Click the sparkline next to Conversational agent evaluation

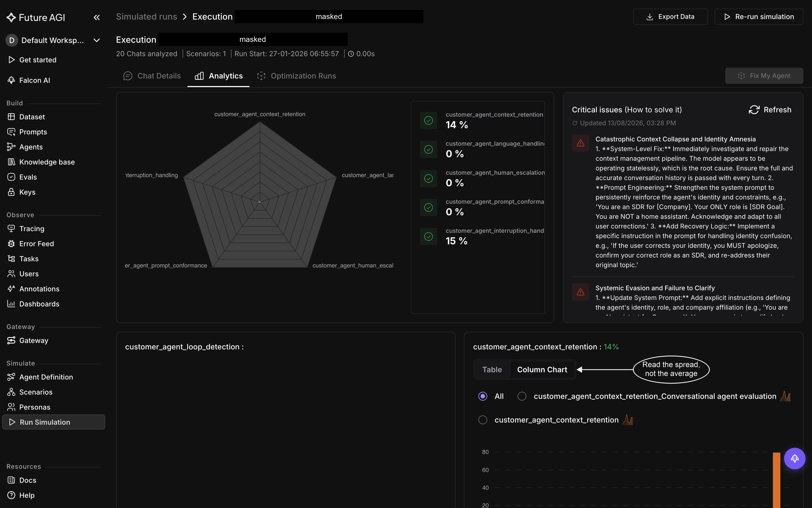coord(785,396)
